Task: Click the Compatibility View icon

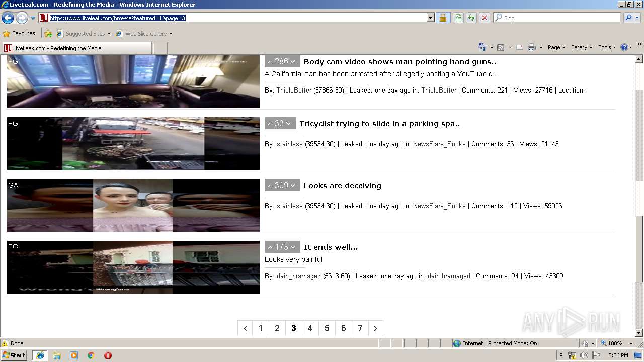Action: click(x=458, y=18)
